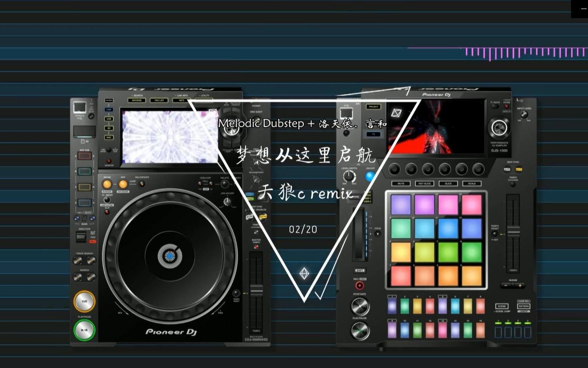588x368 pixels.
Task: Select the DISC source button on the CDJ
Action: coord(109,137)
